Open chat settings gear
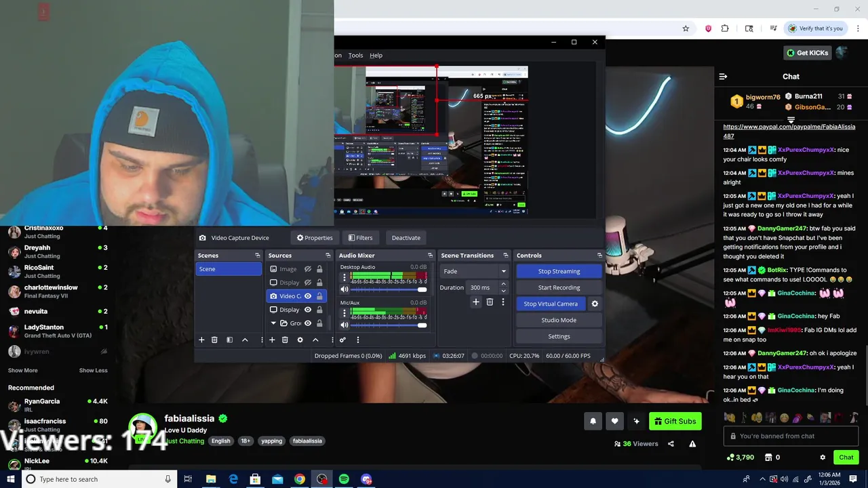 (x=823, y=457)
